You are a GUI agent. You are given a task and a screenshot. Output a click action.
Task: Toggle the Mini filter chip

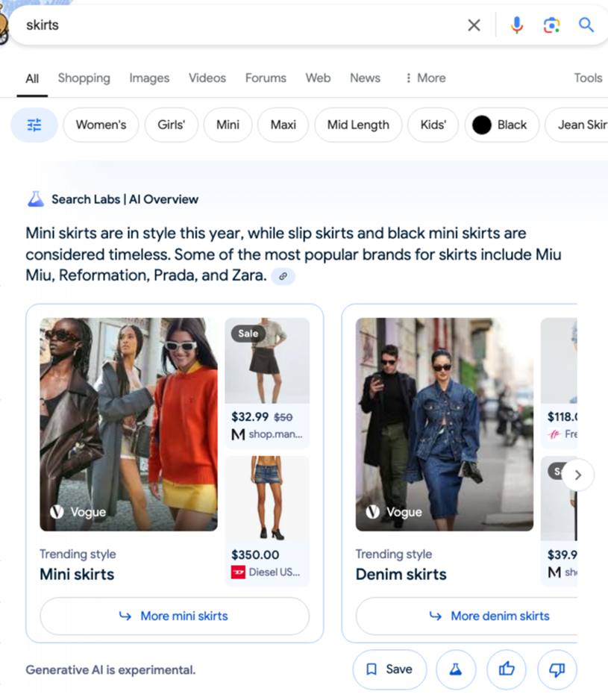(228, 125)
